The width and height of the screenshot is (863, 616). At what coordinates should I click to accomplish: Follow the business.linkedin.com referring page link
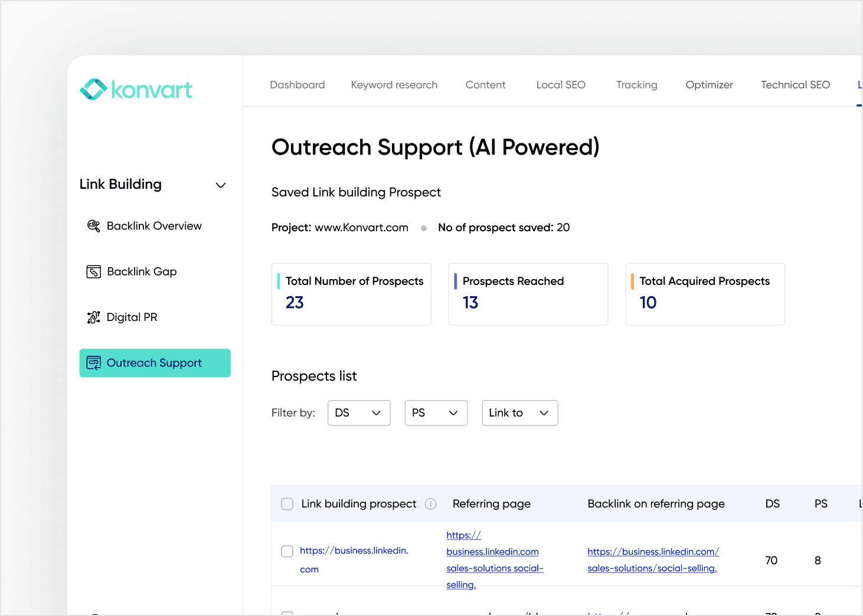tap(493, 559)
